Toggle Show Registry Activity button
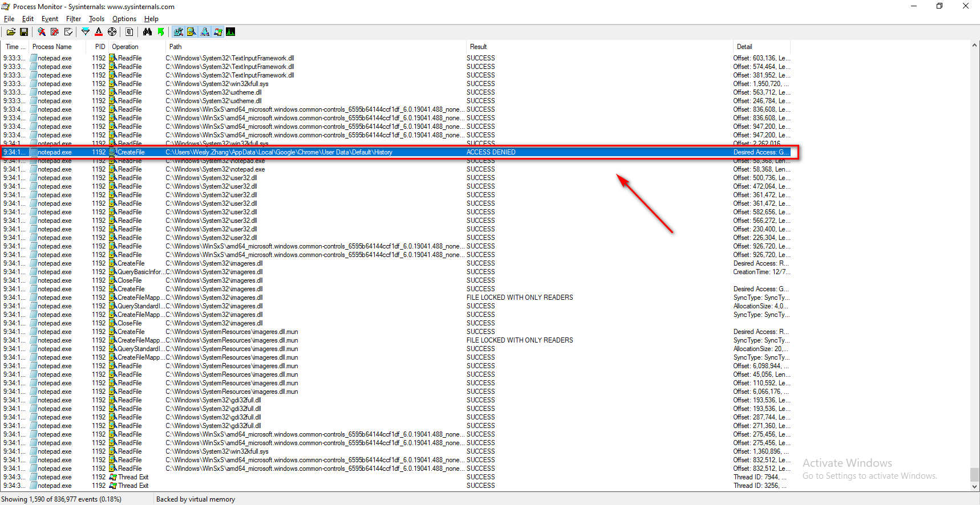The width and height of the screenshot is (980, 505). pyautogui.click(x=179, y=32)
